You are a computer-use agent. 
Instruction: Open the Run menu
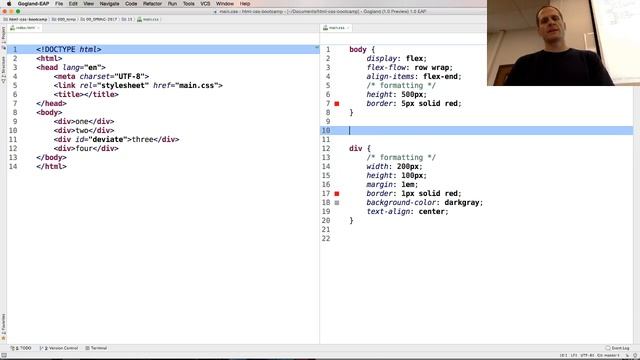(172, 4)
